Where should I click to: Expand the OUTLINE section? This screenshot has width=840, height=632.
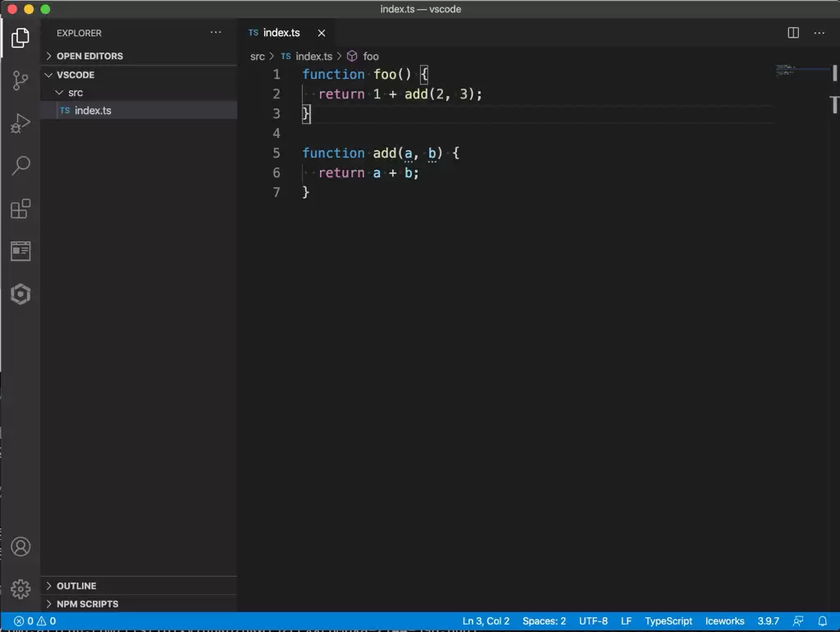(x=139, y=586)
